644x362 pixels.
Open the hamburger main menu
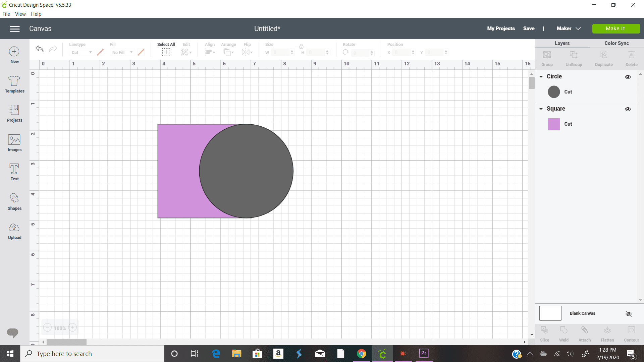14,29
